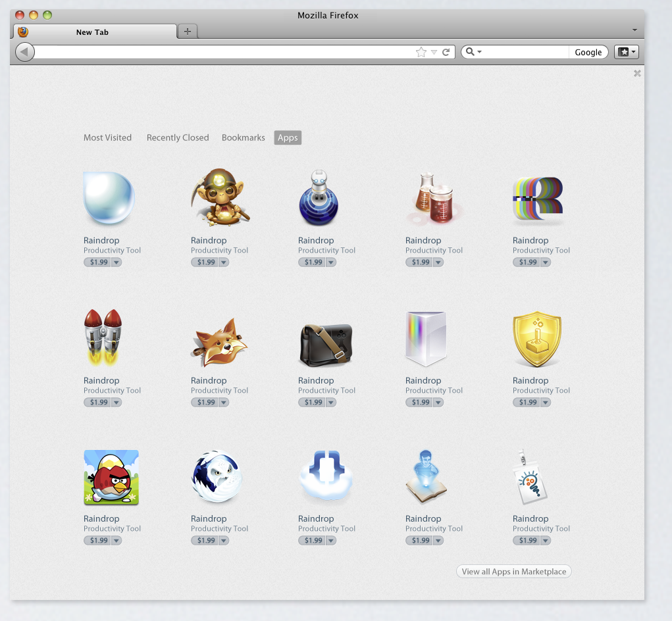Switch to Recently Closed tab

point(178,137)
